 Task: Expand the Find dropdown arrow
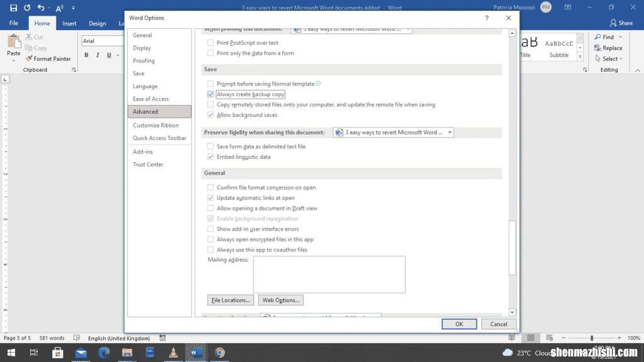pyautogui.click(x=620, y=37)
